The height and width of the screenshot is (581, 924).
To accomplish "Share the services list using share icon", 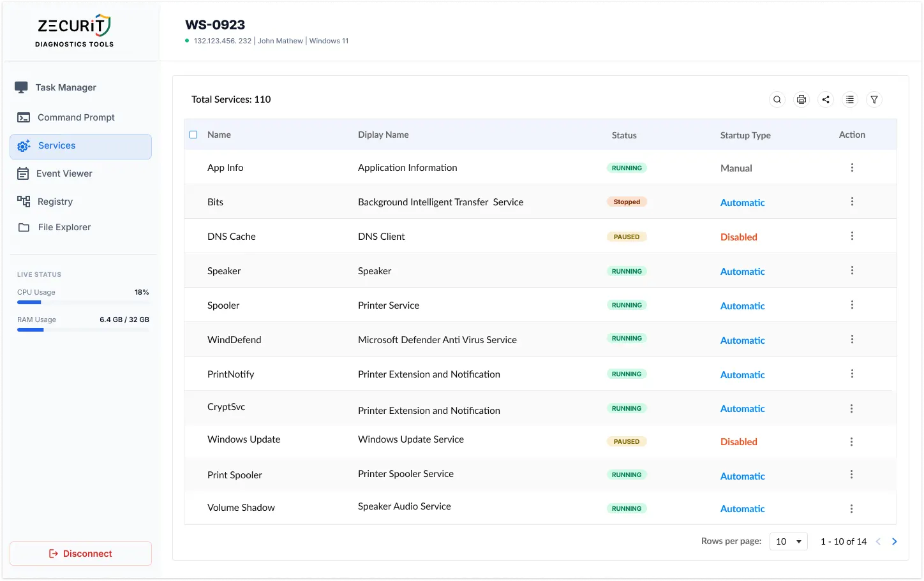I will click(826, 99).
